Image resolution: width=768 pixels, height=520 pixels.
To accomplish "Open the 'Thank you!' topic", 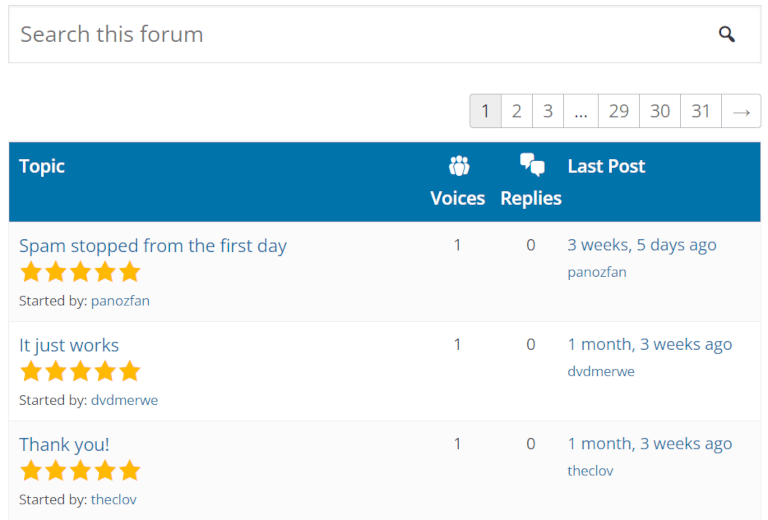I will click(x=64, y=445).
